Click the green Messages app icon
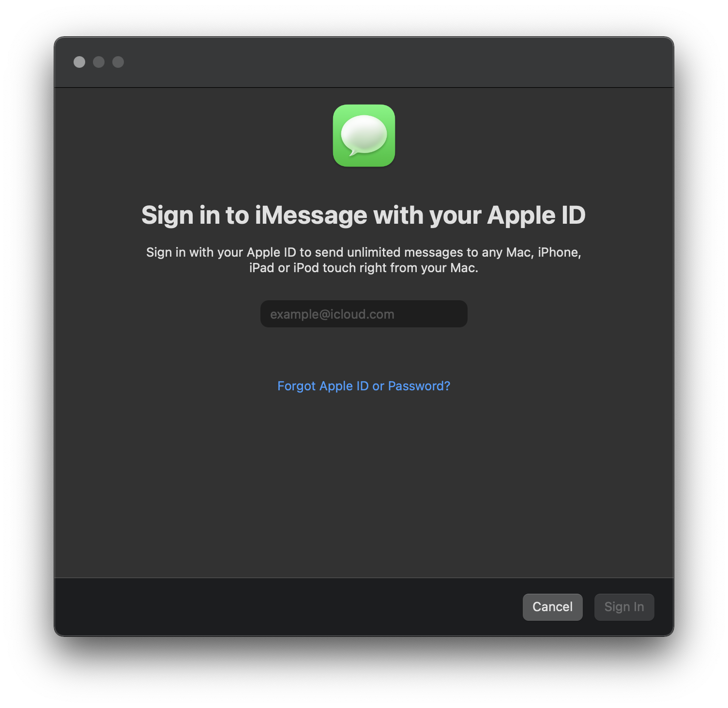The width and height of the screenshot is (728, 708). 364,136
